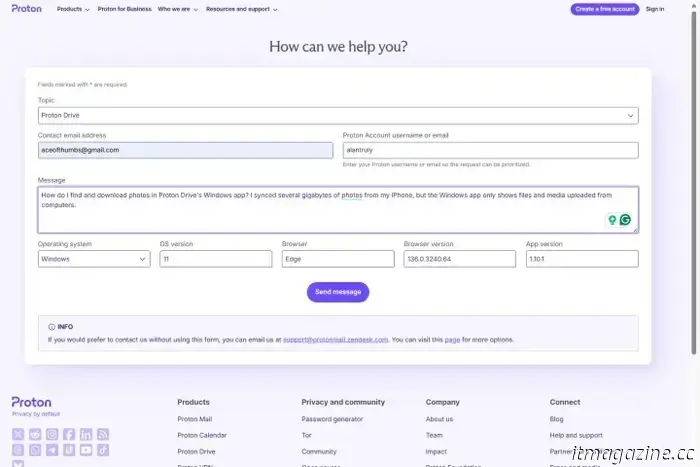Open social icon left of WhatsApp icon

coord(18,450)
